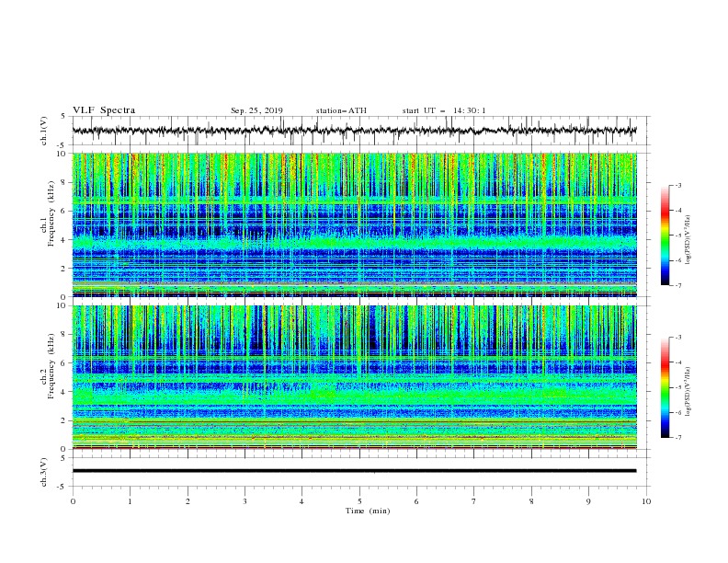Click the ch.1 spectrogram panel

pos(354,224)
